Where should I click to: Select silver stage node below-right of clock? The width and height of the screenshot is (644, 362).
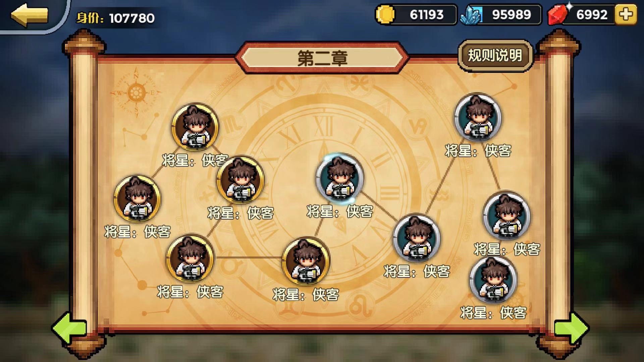[x=416, y=238]
